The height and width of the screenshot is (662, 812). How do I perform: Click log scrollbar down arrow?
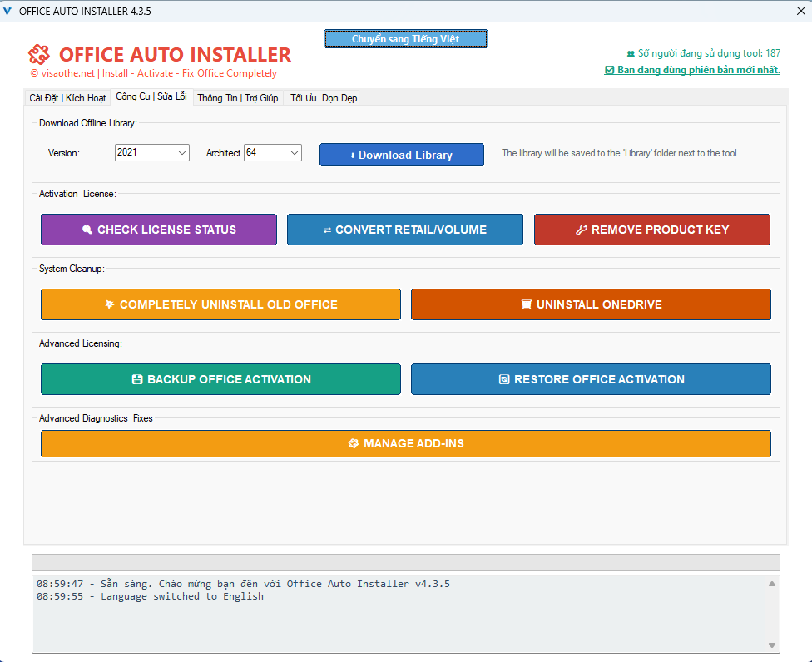(x=771, y=645)
